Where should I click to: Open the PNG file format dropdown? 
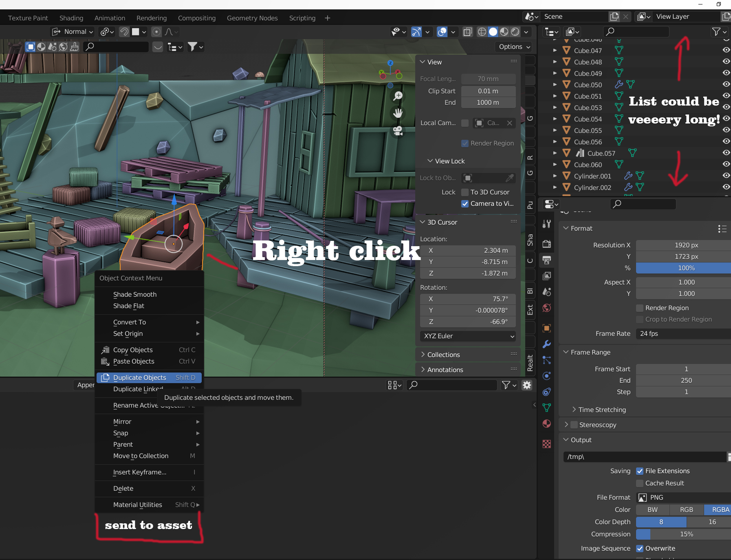[x=683, y=498]
